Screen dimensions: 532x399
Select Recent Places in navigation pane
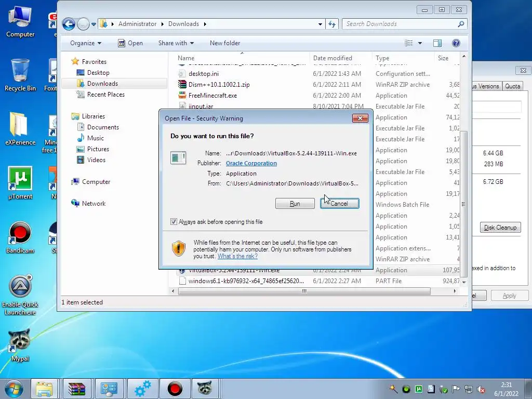click(x=106, y=95)
